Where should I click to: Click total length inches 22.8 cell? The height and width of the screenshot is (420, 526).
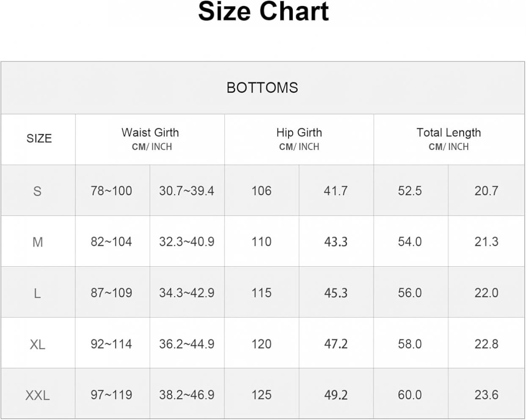[487, 344]
